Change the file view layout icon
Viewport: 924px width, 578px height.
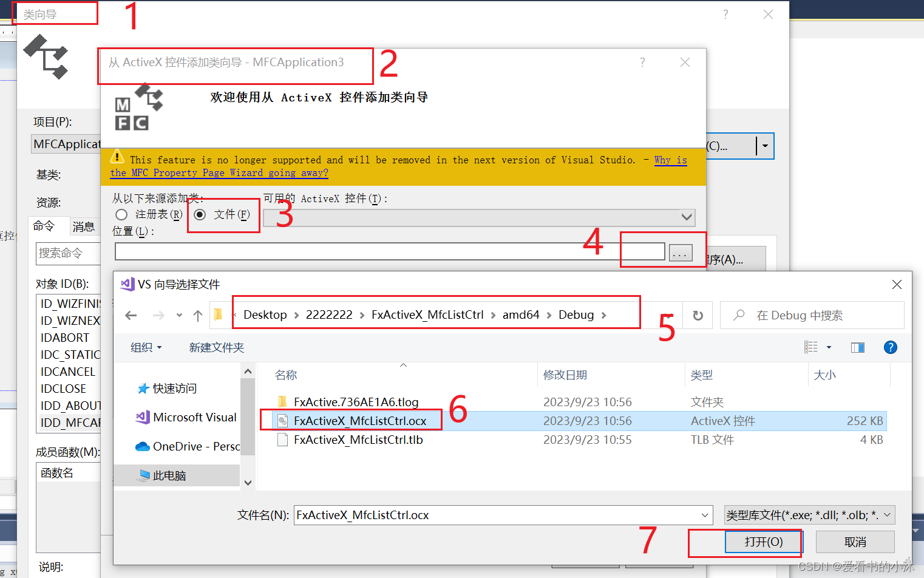point(810,347)
